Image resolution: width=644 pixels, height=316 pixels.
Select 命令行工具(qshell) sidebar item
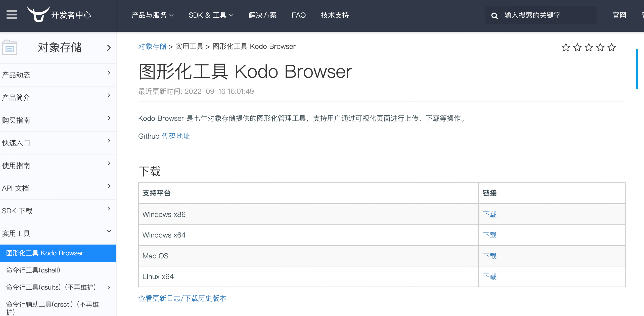coord(58,270)
